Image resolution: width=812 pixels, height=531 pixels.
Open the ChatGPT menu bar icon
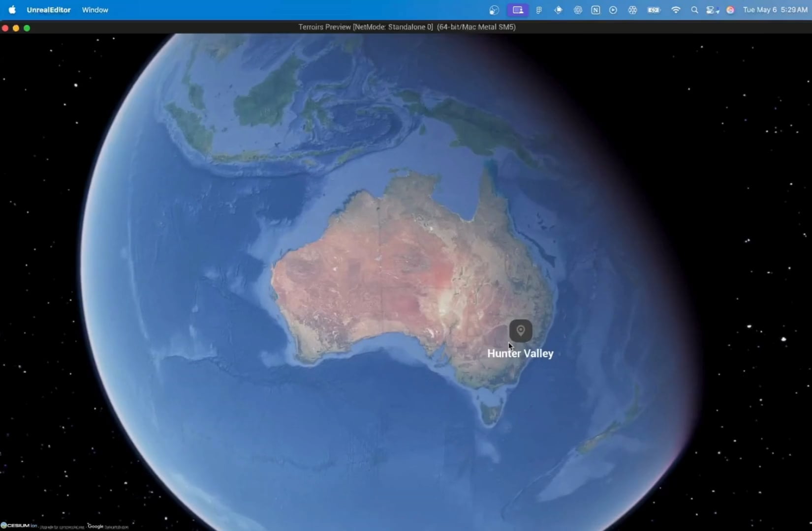point(578,10)
